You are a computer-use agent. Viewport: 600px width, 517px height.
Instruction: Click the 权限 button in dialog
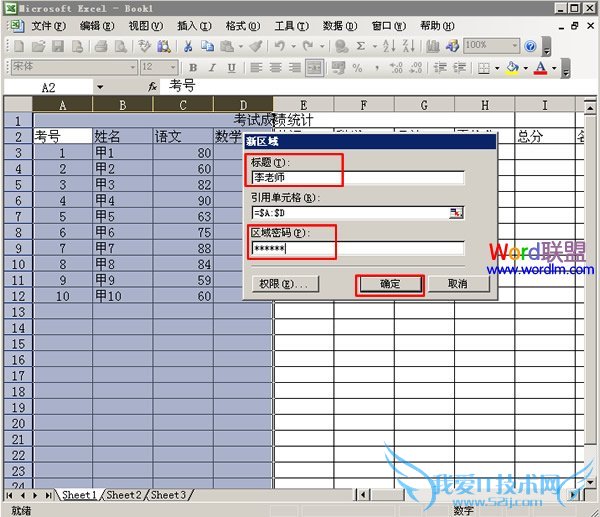(285, 284)
